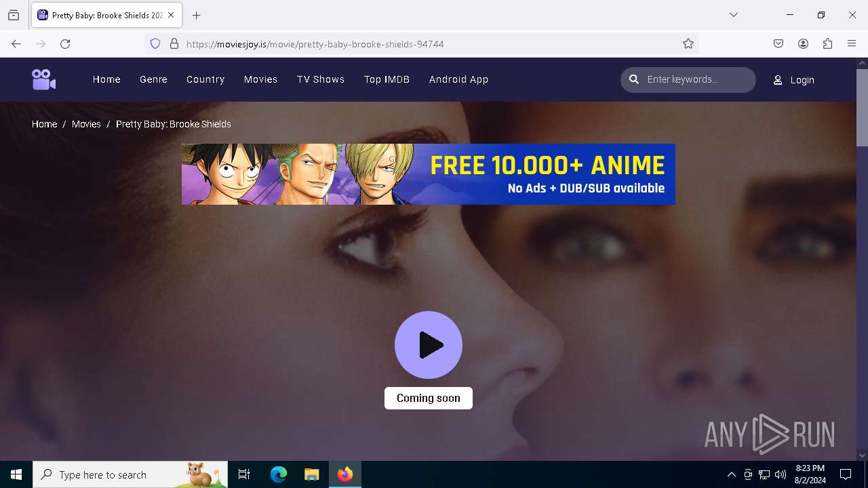The height and width of the screenshot is (488, 868).
Task: Open the notification center icon
Action: pyautogui.click(x=846, y=474)
